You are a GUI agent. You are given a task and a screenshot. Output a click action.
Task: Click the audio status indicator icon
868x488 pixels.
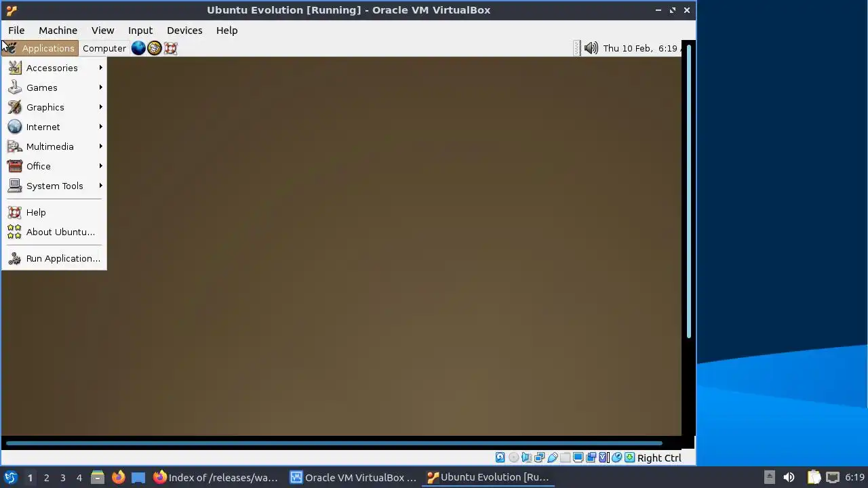tap(526, 457)
